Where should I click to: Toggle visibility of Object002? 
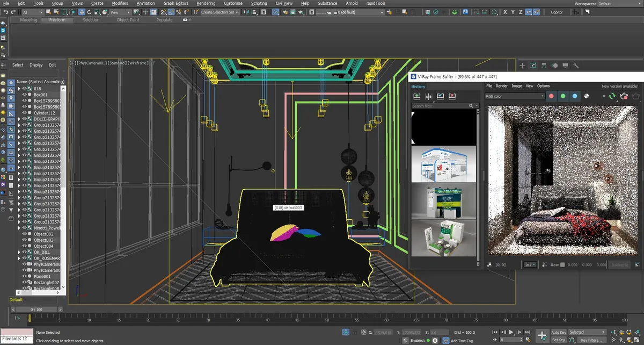click(24, 234)
